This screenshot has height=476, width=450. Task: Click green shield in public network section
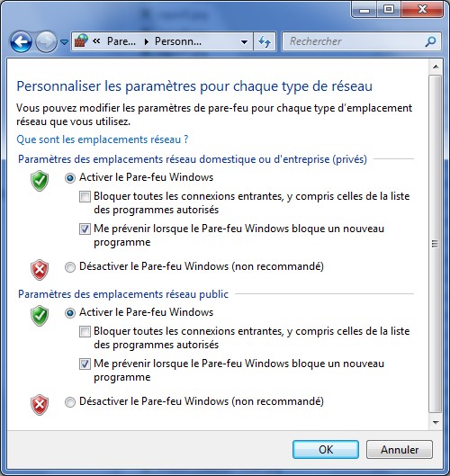(x=40, y=316)
